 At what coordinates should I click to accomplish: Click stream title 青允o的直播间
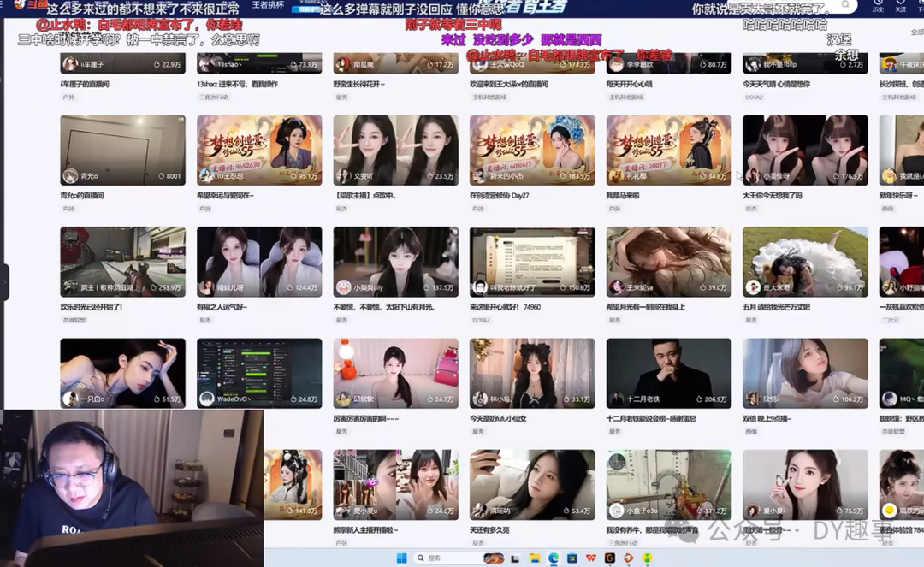(82, 196)
